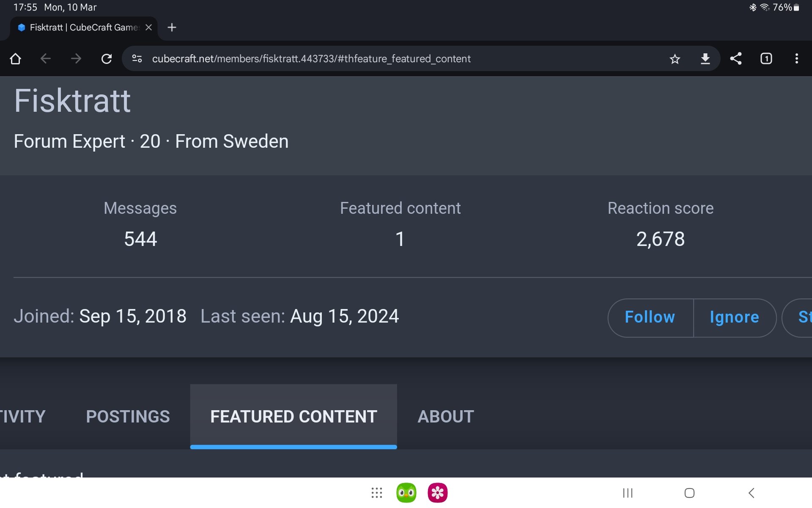Open site info icon in address bar
812x508 pixels.
click(137, 58)
